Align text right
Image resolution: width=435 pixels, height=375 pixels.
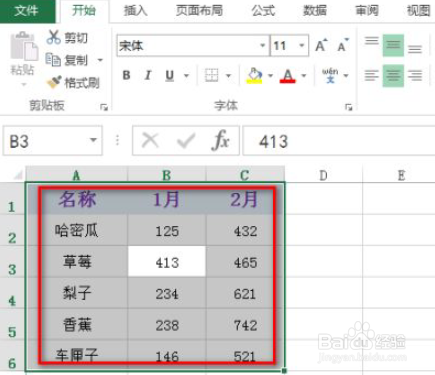(x=415, y=75)
